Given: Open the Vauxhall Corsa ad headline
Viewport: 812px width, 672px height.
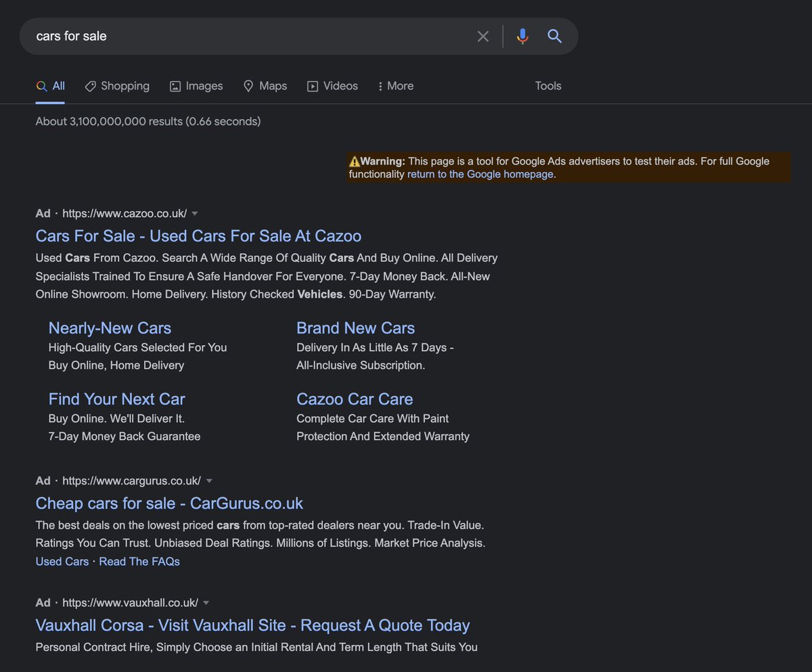Looking at the screenshot, I should click(x=252, y=625).
